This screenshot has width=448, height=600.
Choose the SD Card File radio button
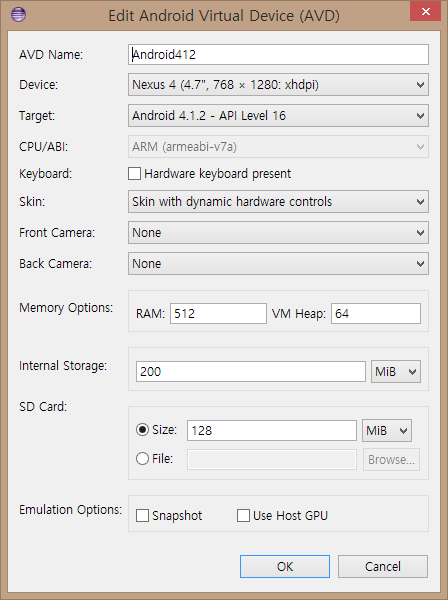point(142,458)
